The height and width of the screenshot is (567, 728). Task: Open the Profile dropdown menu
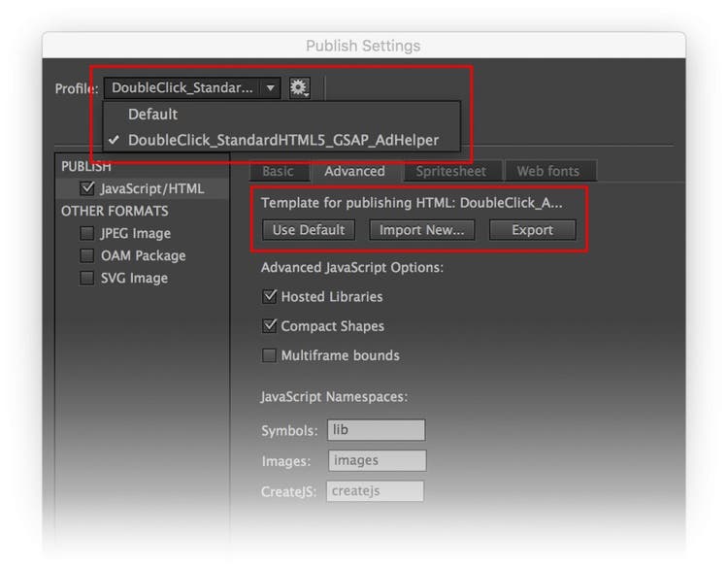192,88
